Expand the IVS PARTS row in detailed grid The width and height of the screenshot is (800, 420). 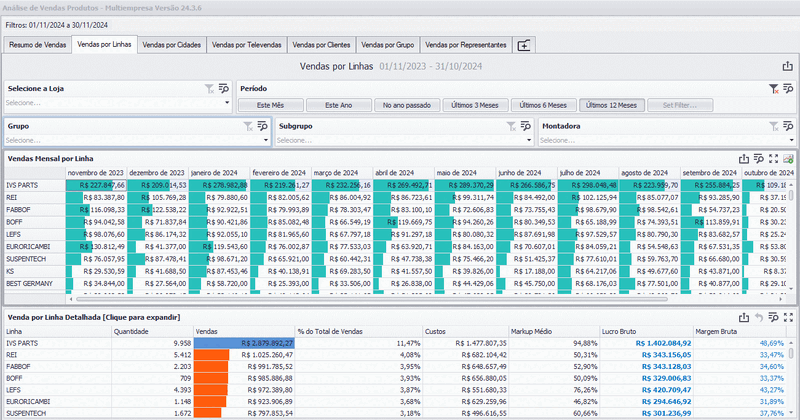[x=58, y=343]
